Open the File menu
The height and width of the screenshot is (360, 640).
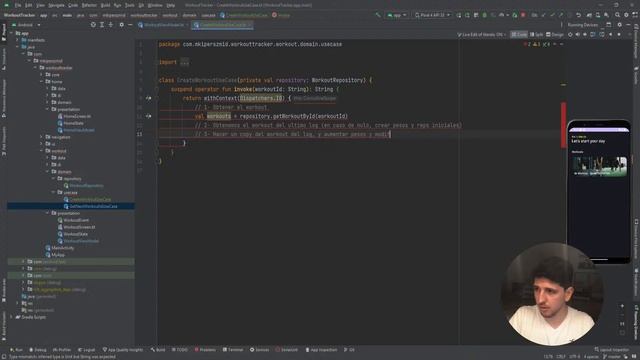(18, 5)
